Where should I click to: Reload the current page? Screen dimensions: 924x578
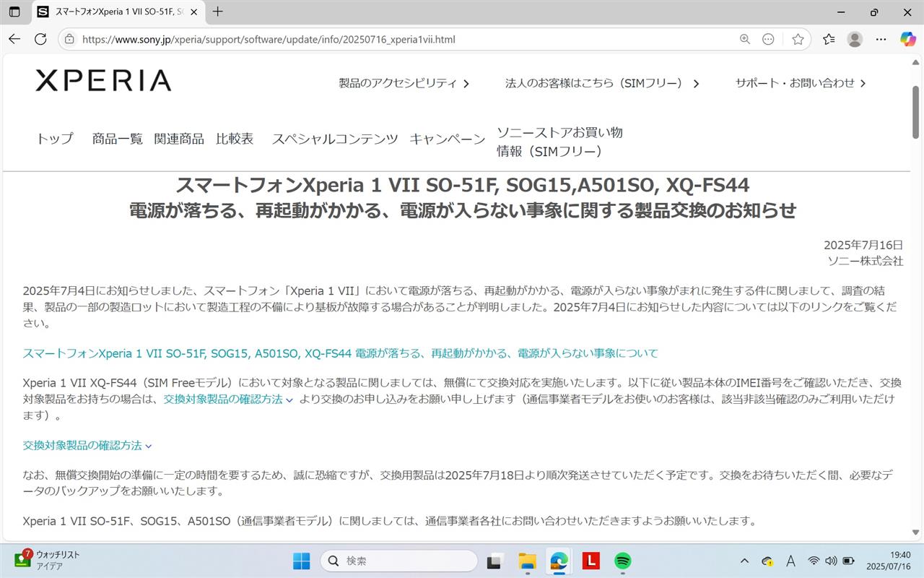point(40,39)
